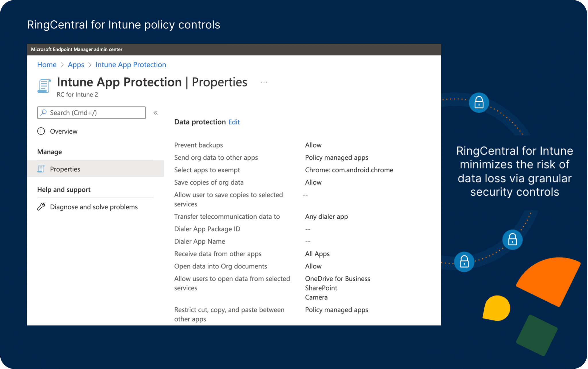Viewport: 588px width, 369px height.
Task: Click the middle padlock icon on right
Action: click(x=512, y=240)
